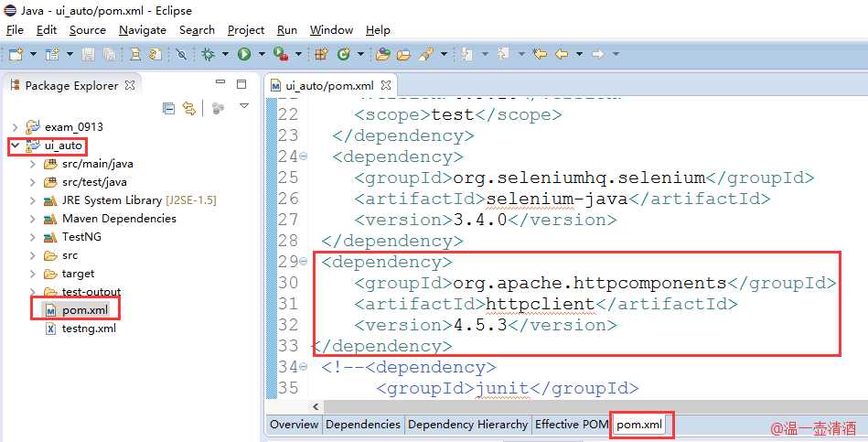Image resolution: width=868 pixels, height=442 pixels.
Task: Switch to the Effective POM tab
Action: (572, 425)
